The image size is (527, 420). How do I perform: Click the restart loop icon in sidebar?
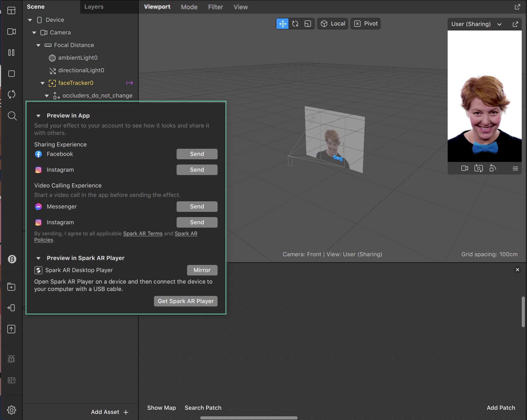pos(11,95)
